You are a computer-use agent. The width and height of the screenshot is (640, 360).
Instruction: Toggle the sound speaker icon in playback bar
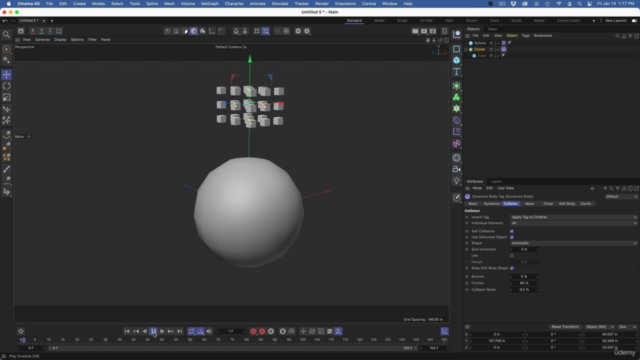coord(209,331)
